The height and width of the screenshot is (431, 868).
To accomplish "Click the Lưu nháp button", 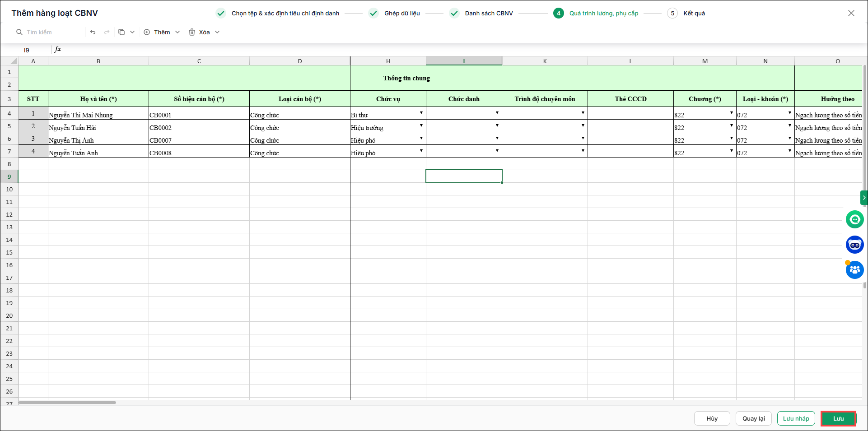I will (x=796, y=418).
